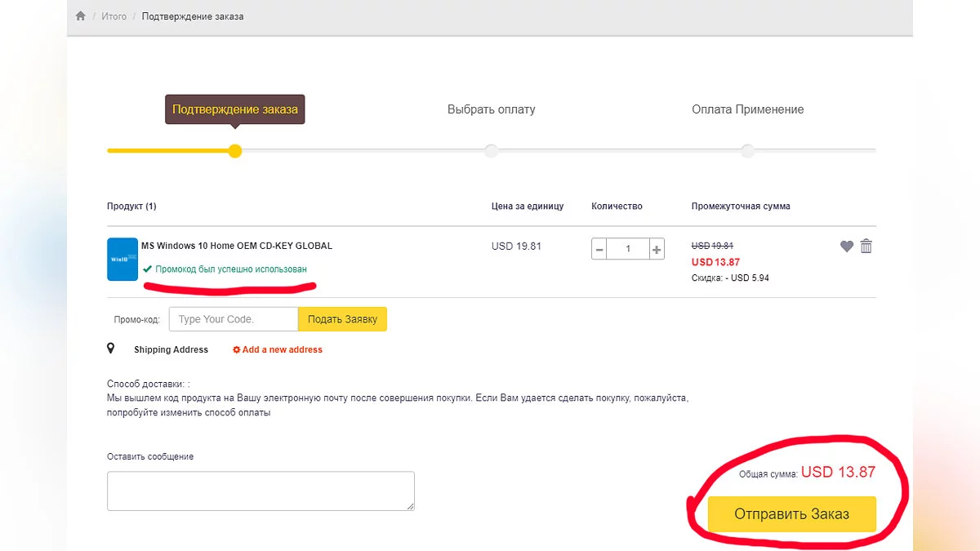Image resolution: width=980 pixels, height=551 pixels.
Task: Click gear icon beside Add a new address
Action: [237, 349]
